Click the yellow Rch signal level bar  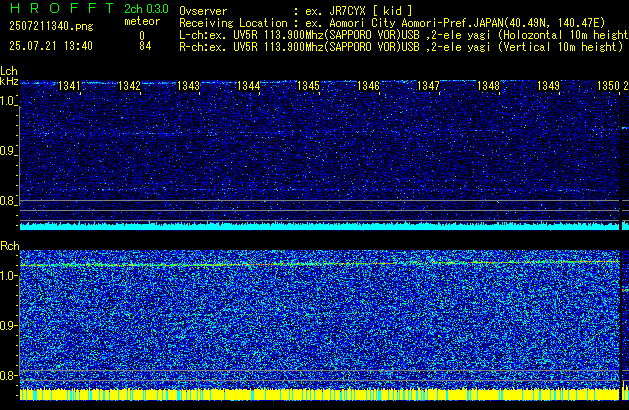click(320, 394)
